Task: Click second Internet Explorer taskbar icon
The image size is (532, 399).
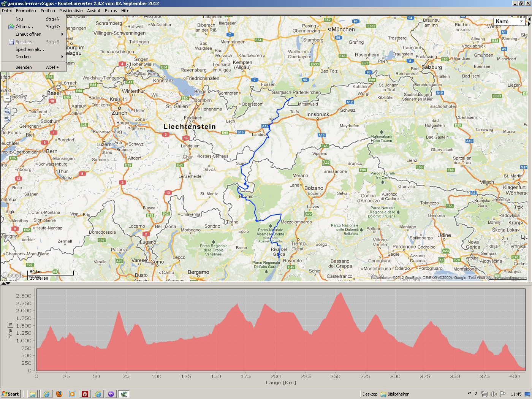Action: coord(98,394)
